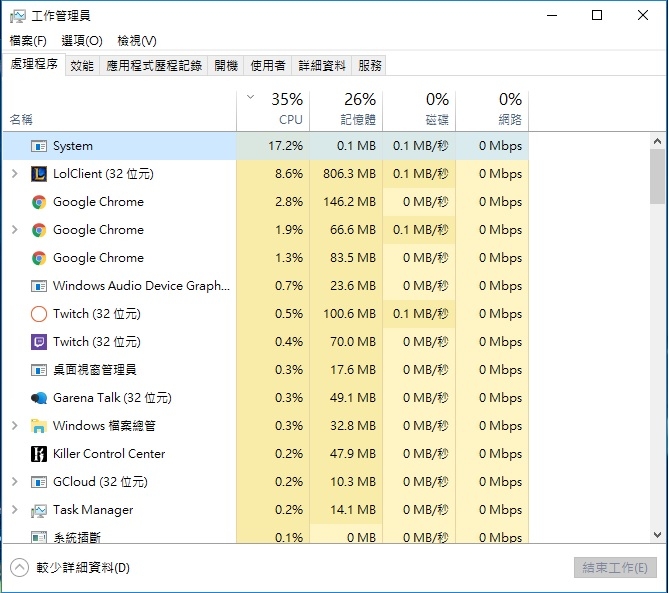Click the 系統插斷 process icon

click(x=39, y=537)
